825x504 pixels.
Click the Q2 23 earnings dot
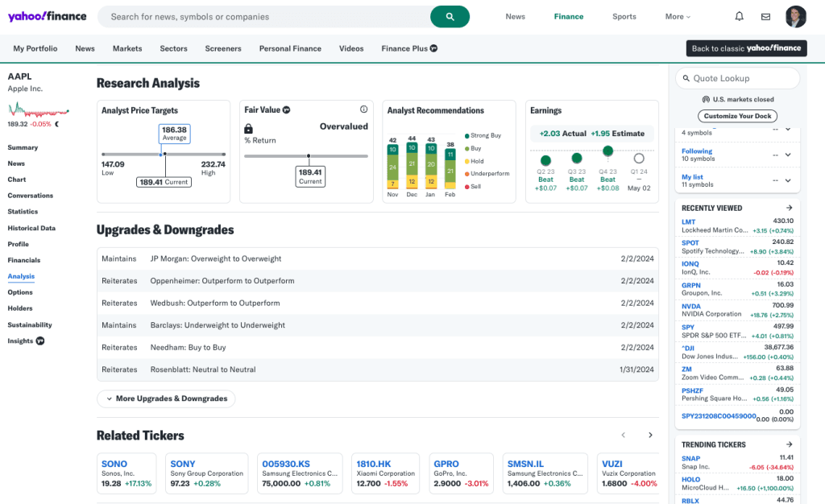coord(545,160)
